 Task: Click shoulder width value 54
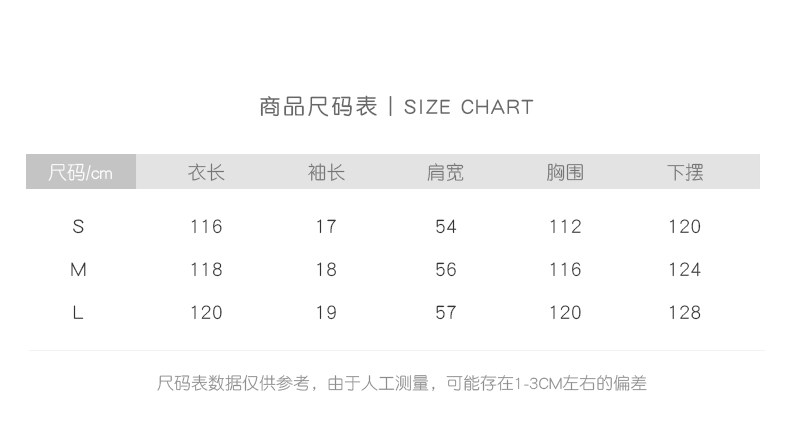click(446, 227)
